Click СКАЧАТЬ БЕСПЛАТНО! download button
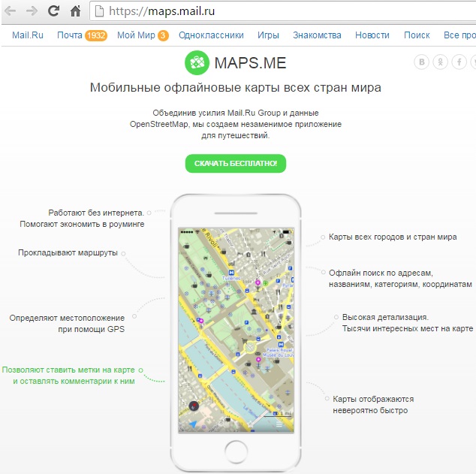Image resolution: width=476 pixels, height=474 pixels. click(x=236, y=163)
